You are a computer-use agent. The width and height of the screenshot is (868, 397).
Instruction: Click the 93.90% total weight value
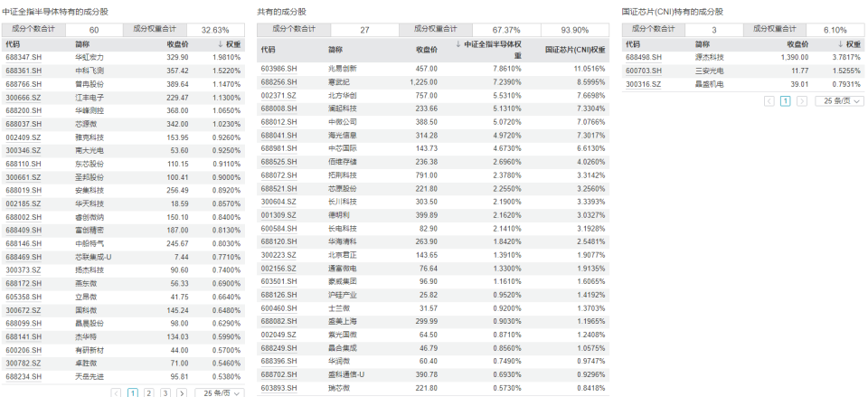575,30
